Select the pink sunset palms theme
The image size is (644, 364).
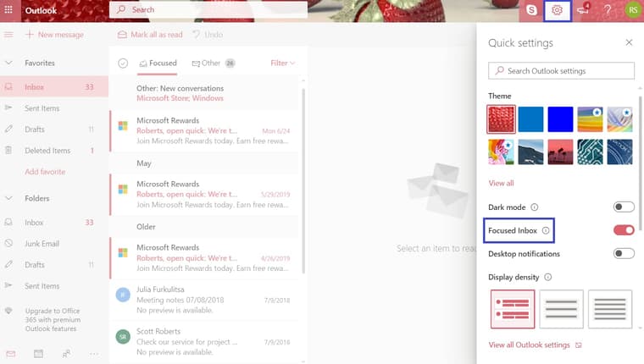[x=560, y=152]
